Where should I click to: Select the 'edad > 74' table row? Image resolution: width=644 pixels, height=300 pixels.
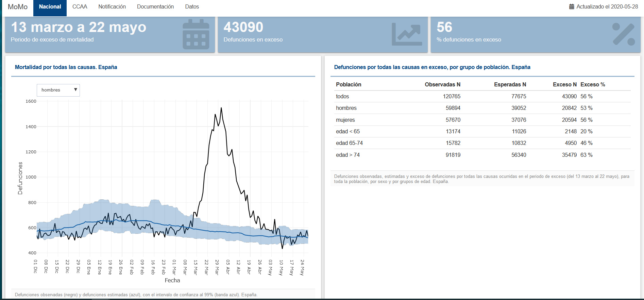point(482,155)
